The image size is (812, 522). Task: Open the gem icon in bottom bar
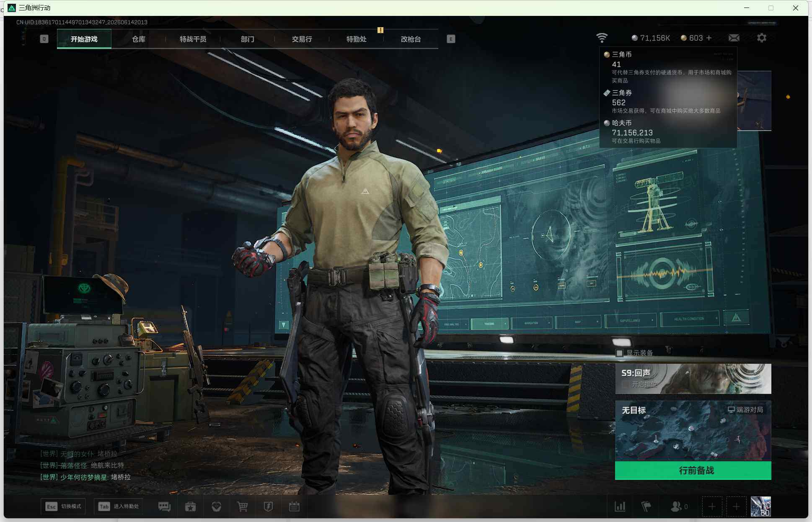[216, 507]
